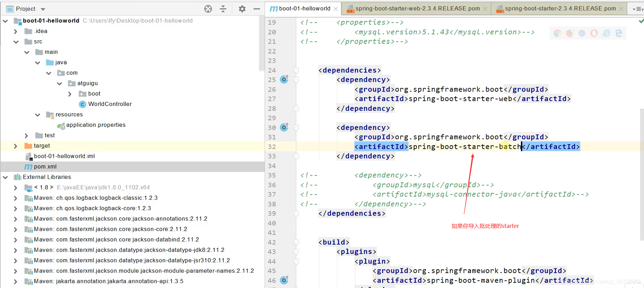Fold the dependencies block at line 24
The height and width of the screenshot is (288, 644).
296,70
